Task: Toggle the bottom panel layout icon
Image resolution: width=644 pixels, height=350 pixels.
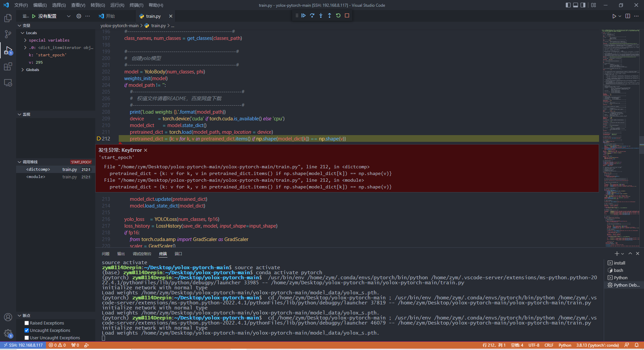Action: [x=576, y=5]
